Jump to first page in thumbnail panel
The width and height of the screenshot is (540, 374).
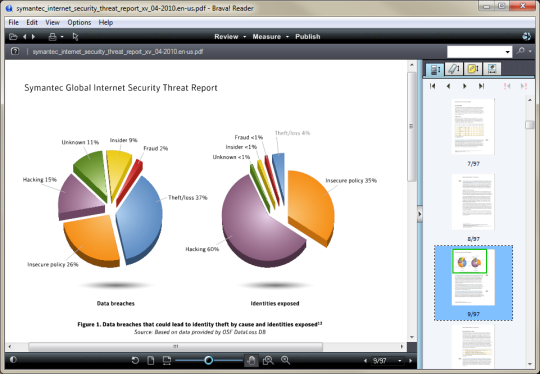[x=433, y=86]
